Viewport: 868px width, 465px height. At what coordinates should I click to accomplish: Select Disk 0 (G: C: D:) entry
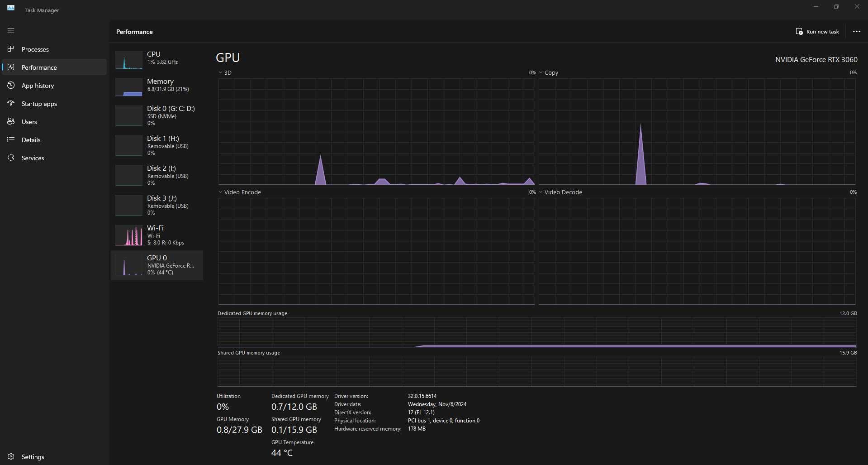157,115
